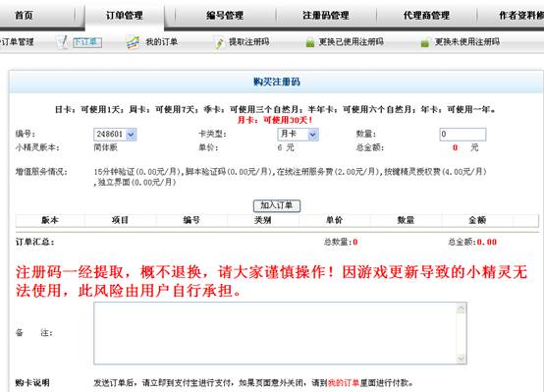Click the 单价 column header
This screenshot has width=544, height=392.
(x=335, y=220)
